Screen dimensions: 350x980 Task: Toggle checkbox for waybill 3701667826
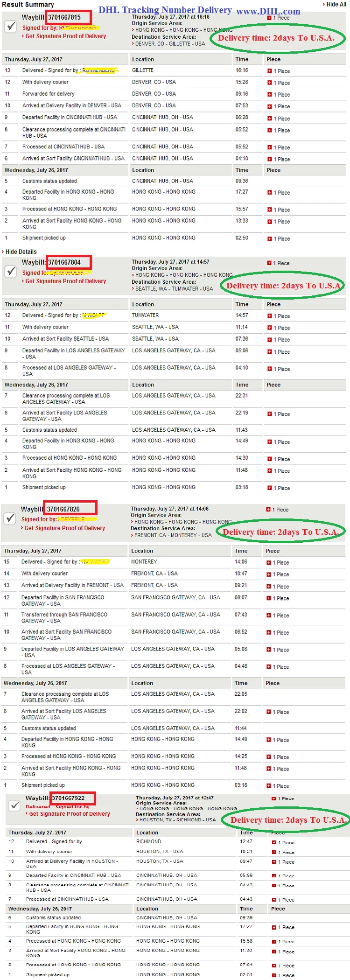pyautogui.click(x=10, y=518)
